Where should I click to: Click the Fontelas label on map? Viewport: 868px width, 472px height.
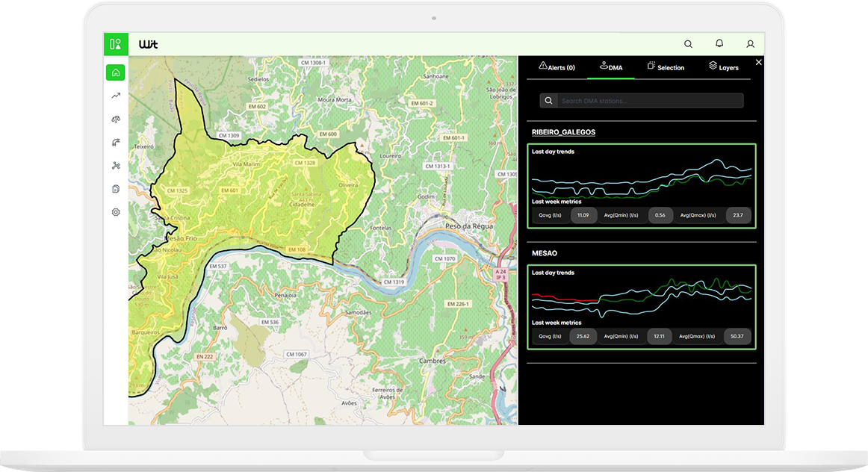pyautogui.click(x=381, y=228)
